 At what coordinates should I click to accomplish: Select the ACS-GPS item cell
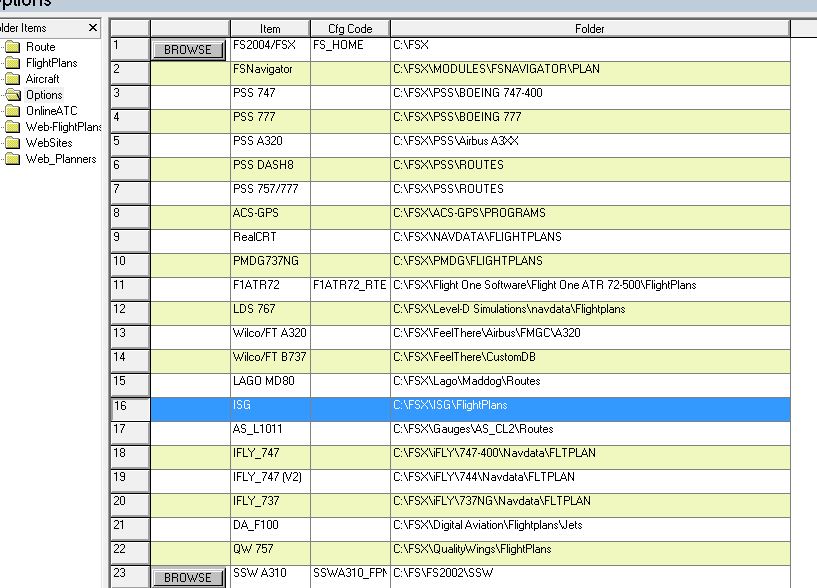pos(270,217)
